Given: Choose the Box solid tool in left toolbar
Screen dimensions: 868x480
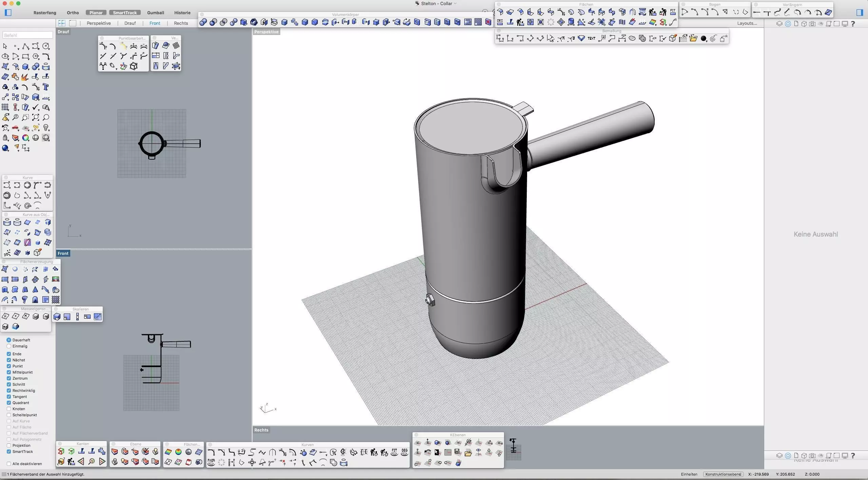Looking at the screenshot, I should coord(25,67).
